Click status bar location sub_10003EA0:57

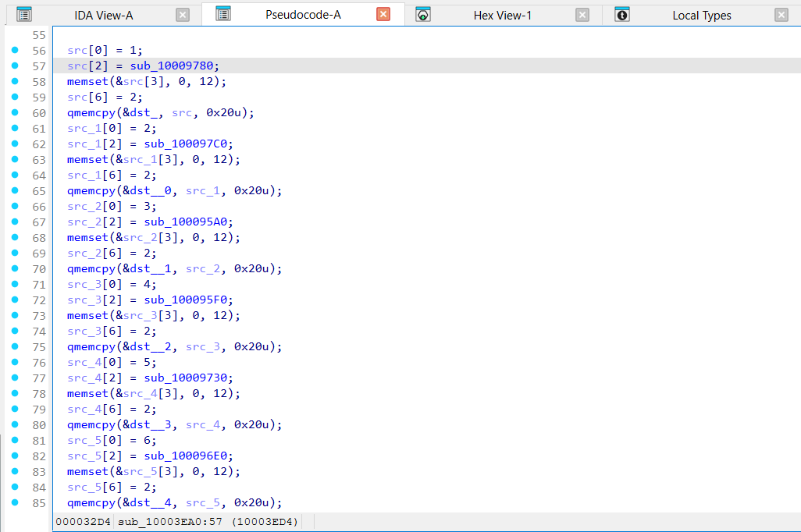point(169,522)
